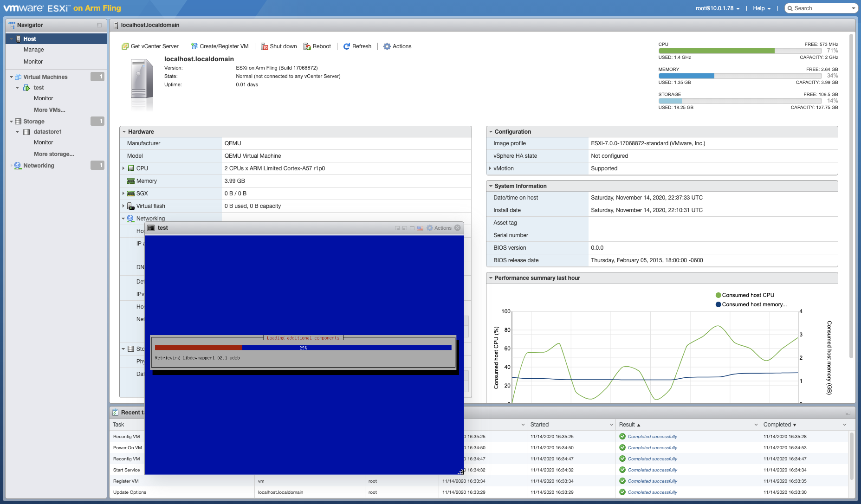
Task: Open the test console Actions gear
Action: click(x=430, y=228)
